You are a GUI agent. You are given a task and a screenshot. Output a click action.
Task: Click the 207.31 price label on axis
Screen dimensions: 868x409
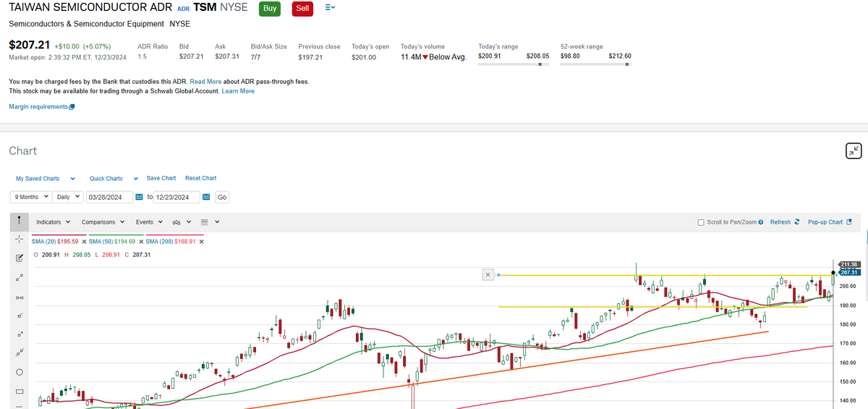[850, 272]
